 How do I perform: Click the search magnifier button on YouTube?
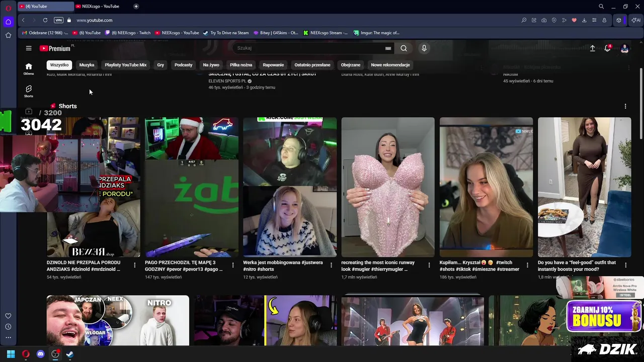[404, 48]
